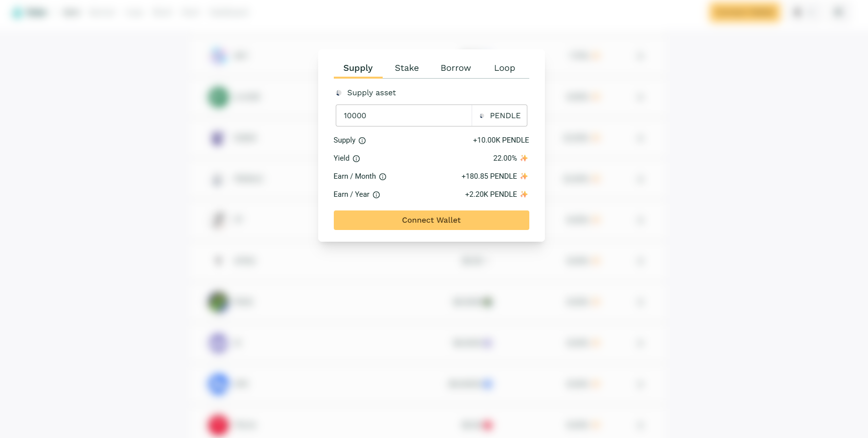Image resolution: width=868 pixels, height=438 pixels.
Task: Click the blurred red token icon at bottom
Action: (x=218, y=425)
